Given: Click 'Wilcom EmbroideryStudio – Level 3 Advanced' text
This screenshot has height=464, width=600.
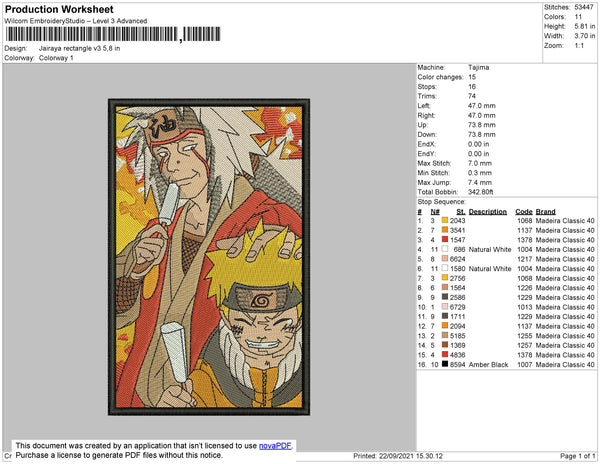Looking at the screenshot, I should click(76, 21).
